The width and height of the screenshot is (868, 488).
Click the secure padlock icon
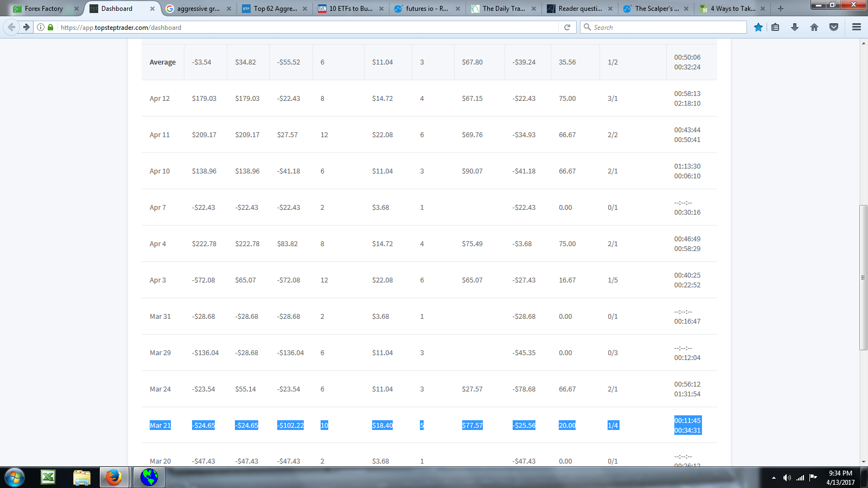pos(50,27)
